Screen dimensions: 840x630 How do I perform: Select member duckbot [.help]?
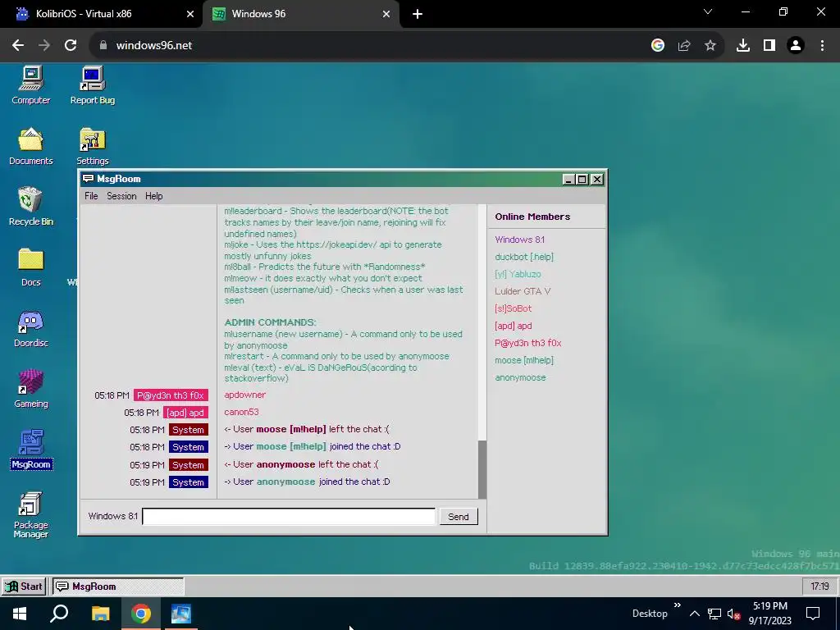click(524, 257)
